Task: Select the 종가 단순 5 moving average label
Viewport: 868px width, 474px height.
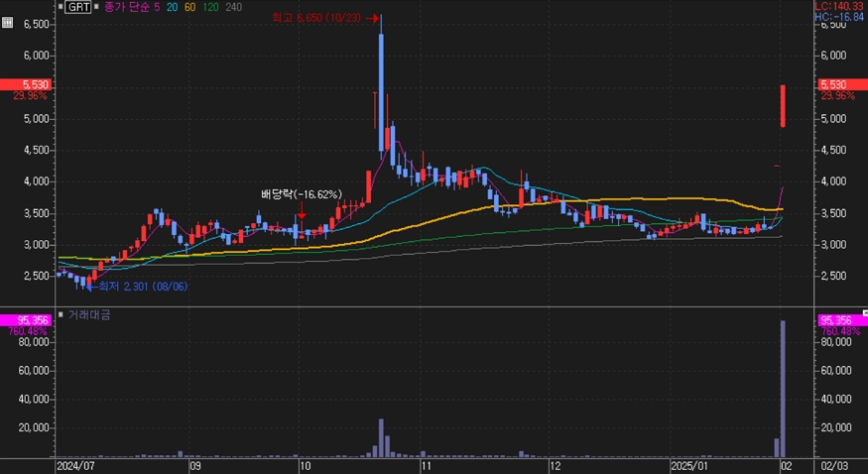Action: point(132,7)
